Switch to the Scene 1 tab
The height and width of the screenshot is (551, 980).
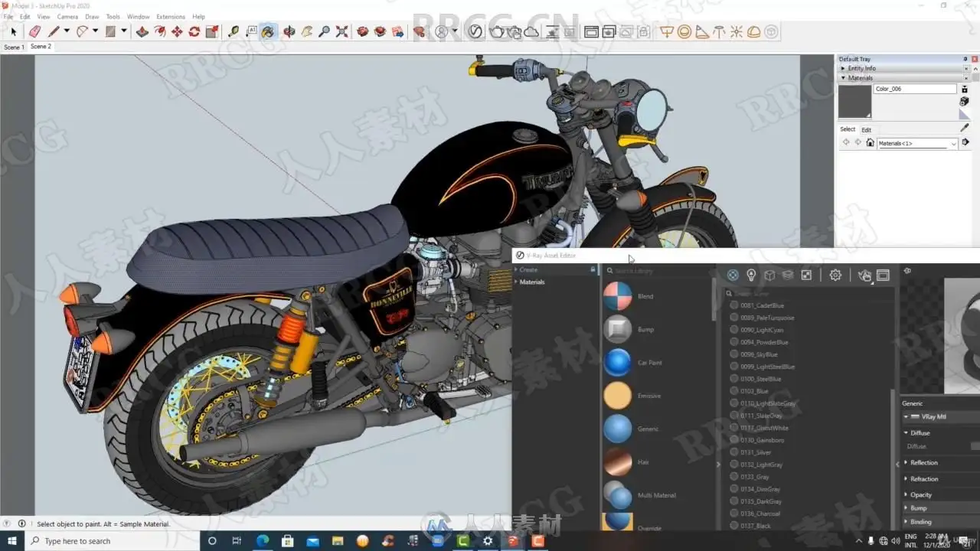point(14,47)
